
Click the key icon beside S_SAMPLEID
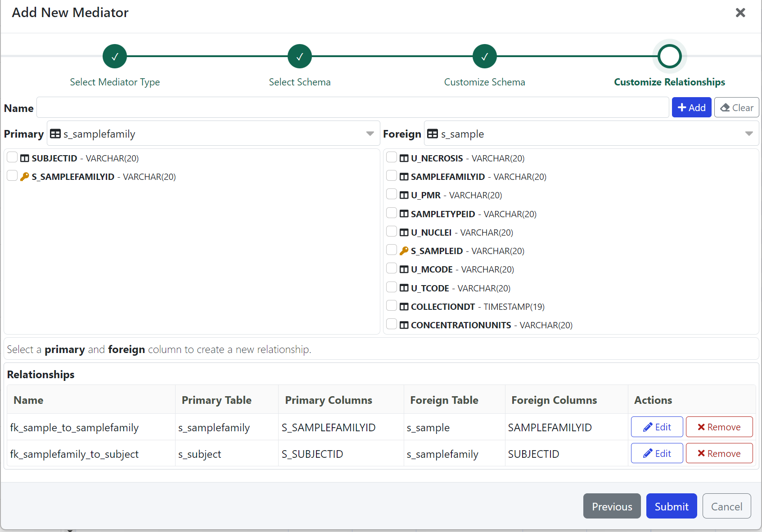[x=404, y=251]
